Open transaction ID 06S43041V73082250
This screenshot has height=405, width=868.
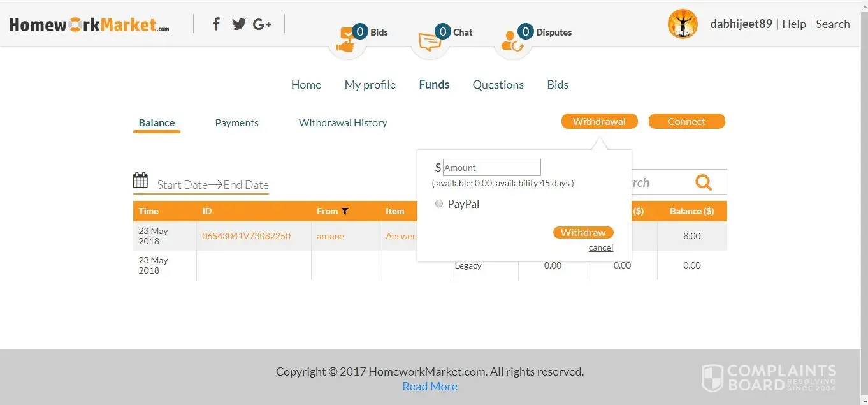tap(247, 236)
